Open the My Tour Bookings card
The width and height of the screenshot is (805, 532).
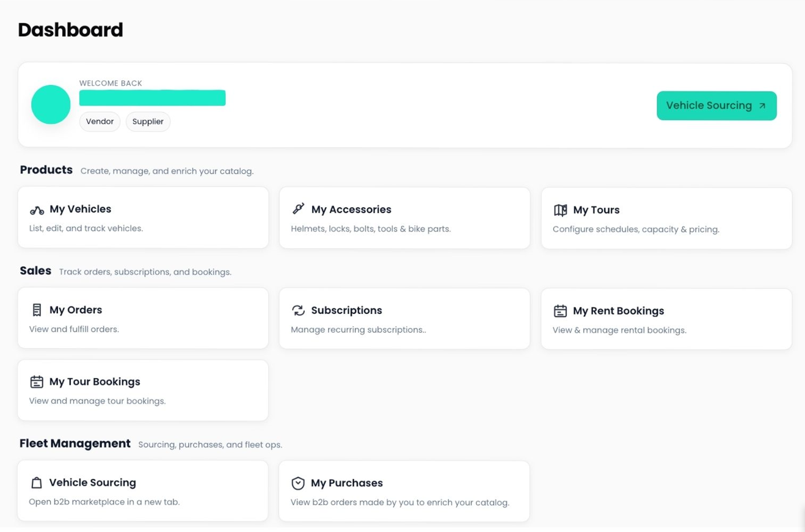pos(143,390)
